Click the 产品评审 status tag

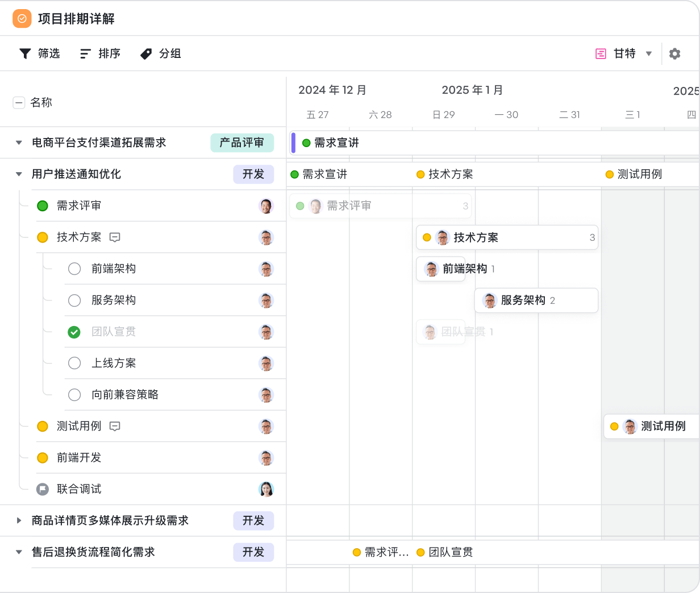[x=242, y=143]
